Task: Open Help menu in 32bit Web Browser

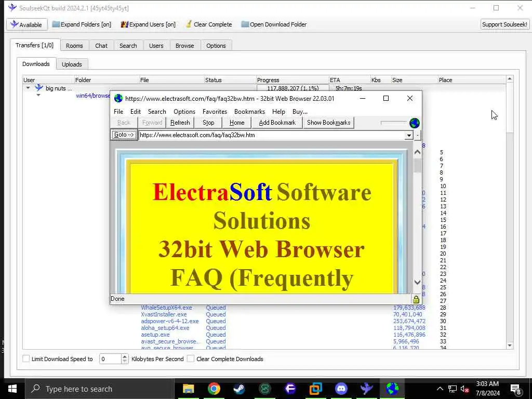Action: tap(278, 112)
